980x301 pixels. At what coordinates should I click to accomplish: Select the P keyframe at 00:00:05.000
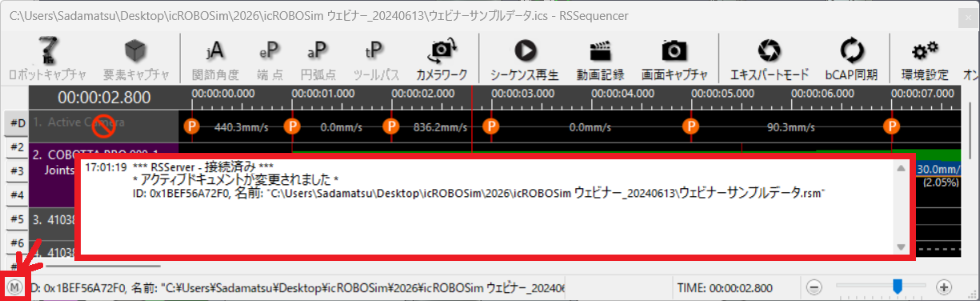pyautogui.click(x=690, y=126)
